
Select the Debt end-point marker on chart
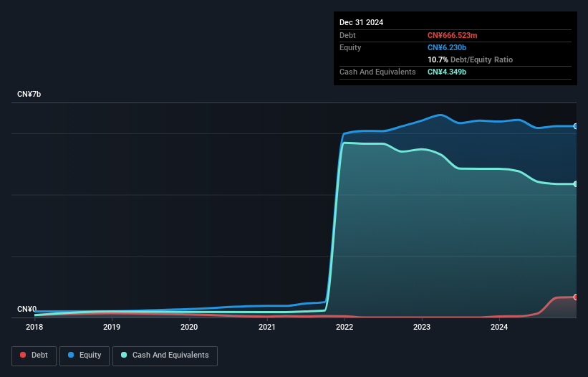point(576,297)
